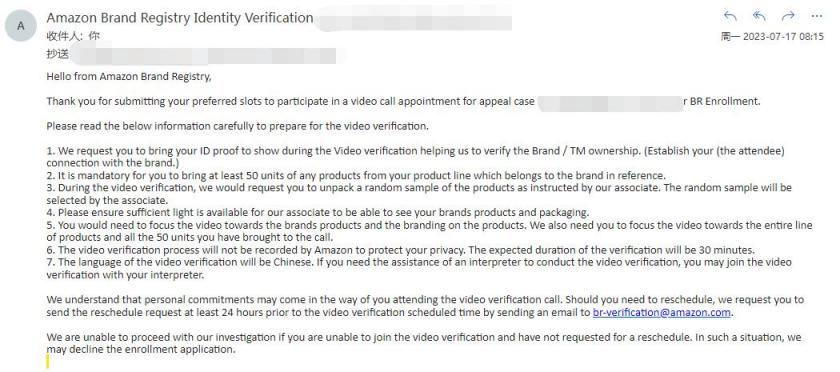Open the br-verification@amazon.com email link
The image size is (840, 372).
662,313
